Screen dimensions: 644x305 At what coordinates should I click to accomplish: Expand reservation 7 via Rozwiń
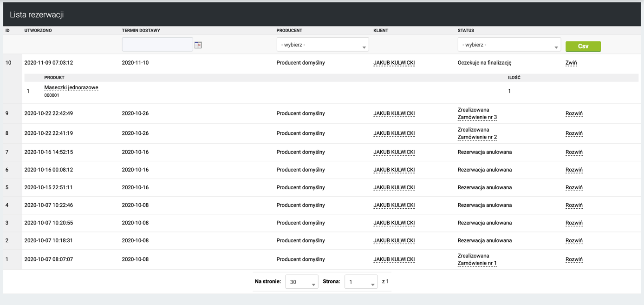coord(573,152)
